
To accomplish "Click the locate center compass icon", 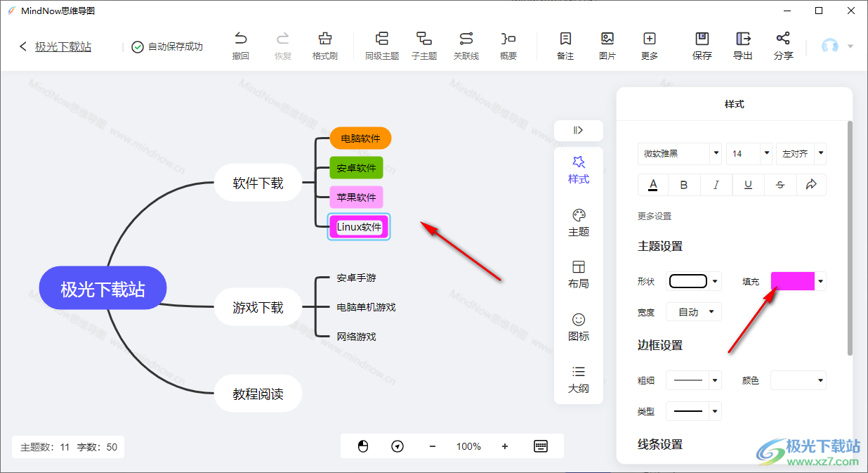I will 397,446.
